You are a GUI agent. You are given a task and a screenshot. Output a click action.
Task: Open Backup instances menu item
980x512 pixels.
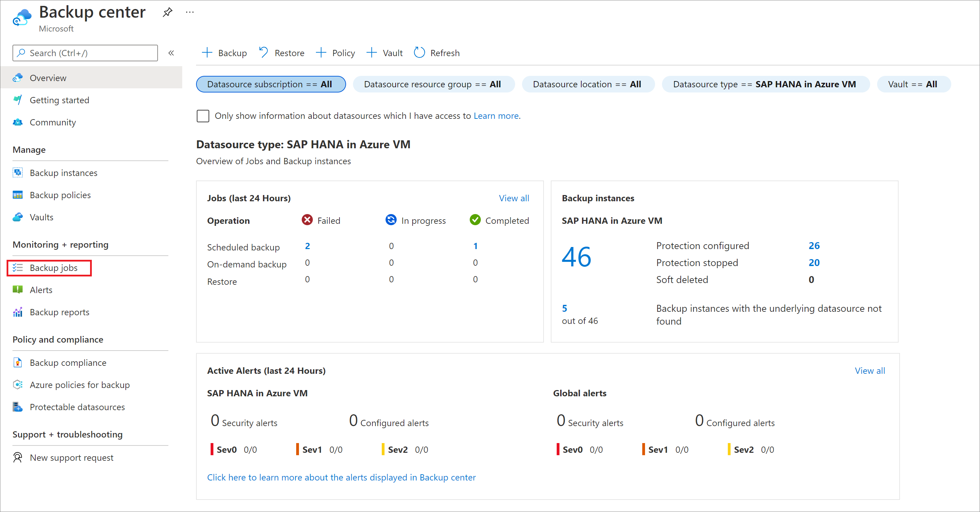[x=64, y=173]
